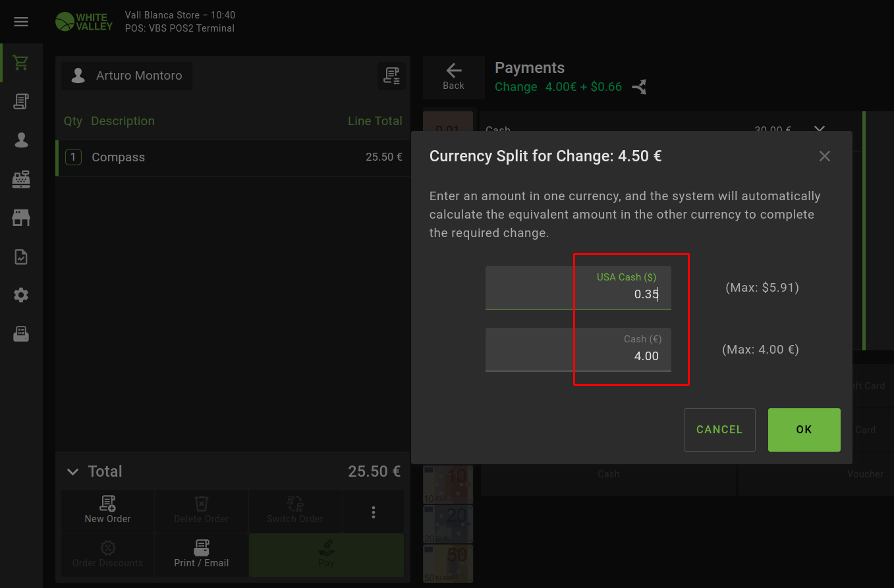Choose the Card payment method
The image size is (894, 588).
tap(866, 430)
